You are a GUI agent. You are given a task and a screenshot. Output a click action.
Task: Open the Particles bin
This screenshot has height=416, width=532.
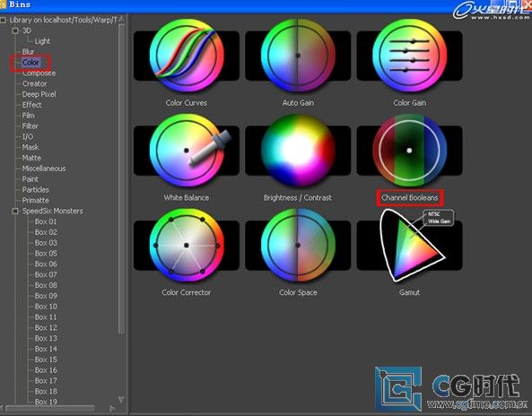(x=35, y=189)
